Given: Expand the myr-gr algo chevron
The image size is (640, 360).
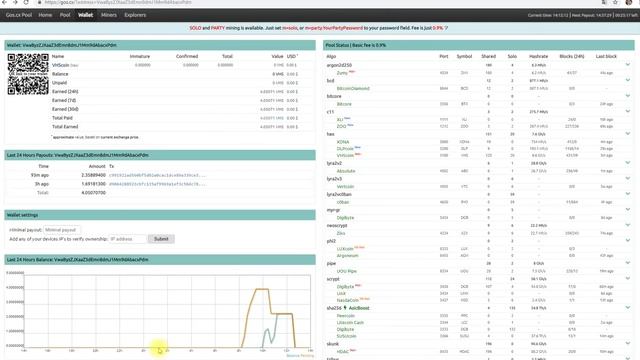Looking at the screenshot, I should 628,209.
